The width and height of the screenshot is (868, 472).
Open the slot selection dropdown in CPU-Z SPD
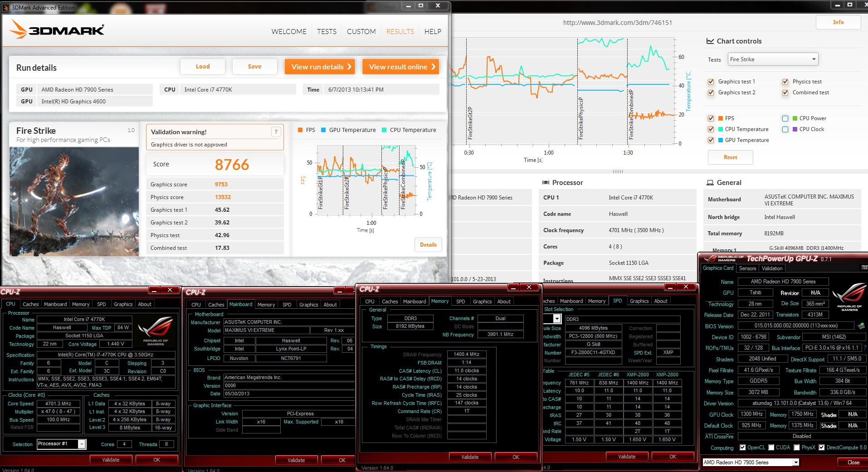coord(556,319)
